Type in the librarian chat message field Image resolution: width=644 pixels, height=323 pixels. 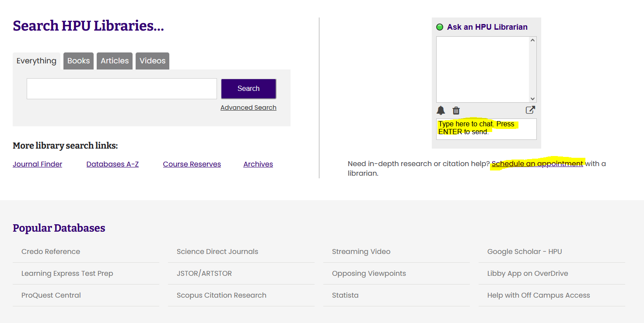pos(486,129)
